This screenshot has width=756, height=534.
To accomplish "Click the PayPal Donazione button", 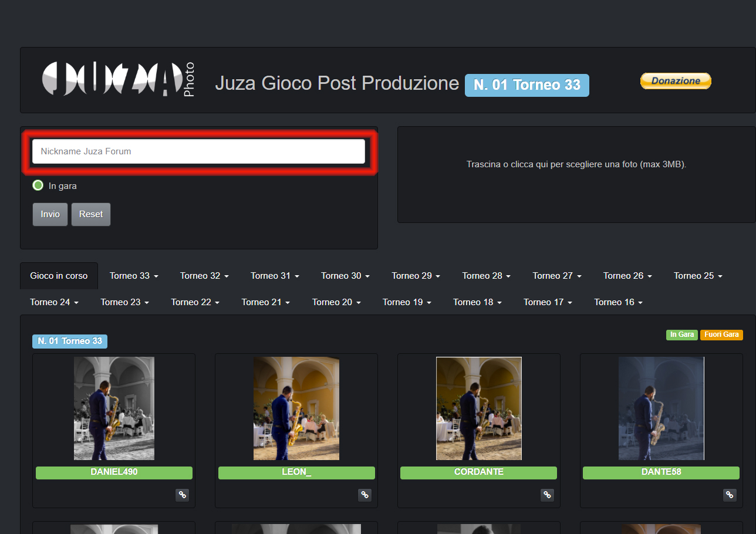I will pos(675,81).
